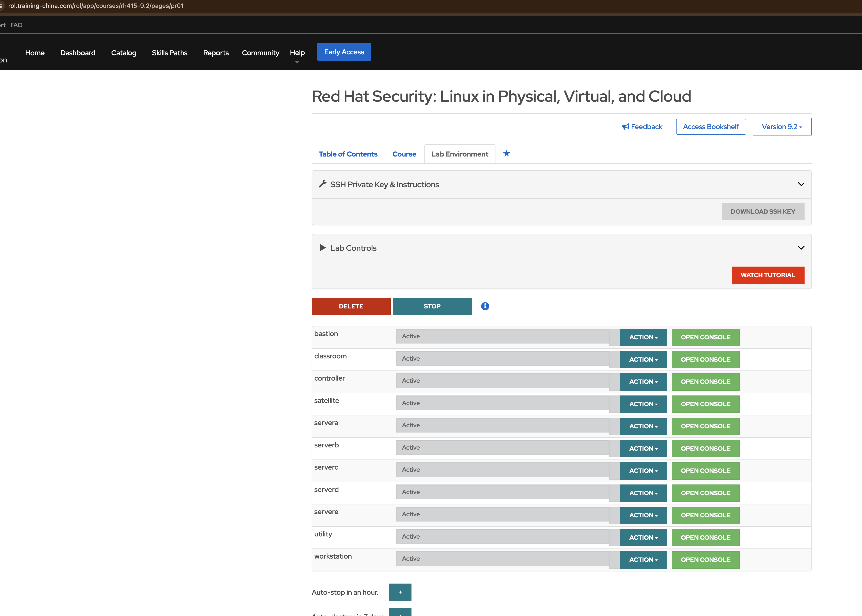Viewport: 862px width, 616px height.
Task: Click the favorite star icon next to tabs
Action: 506,154
